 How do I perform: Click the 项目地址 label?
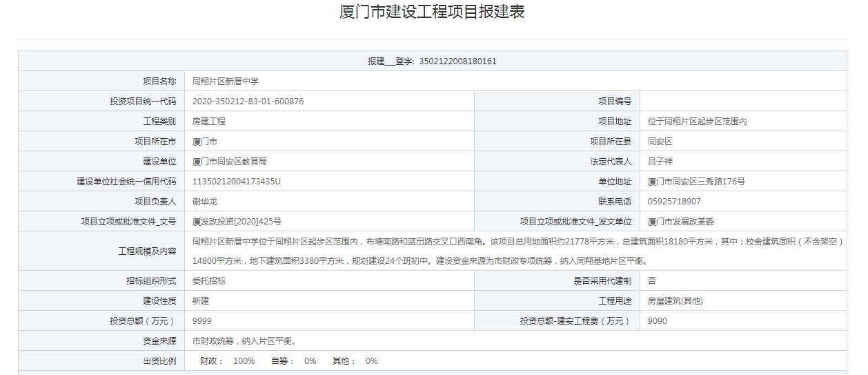pyautogui.click(x=615, y=122)
